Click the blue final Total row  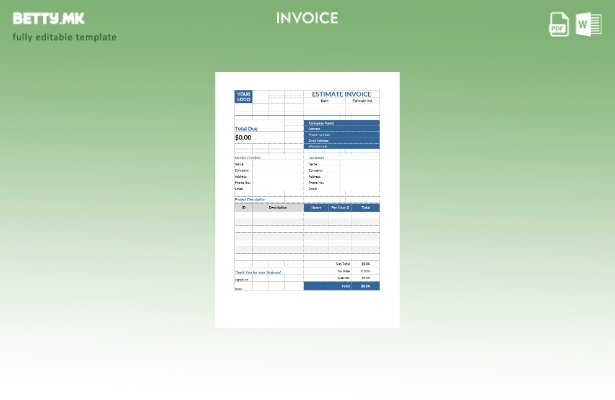point(341,286)
